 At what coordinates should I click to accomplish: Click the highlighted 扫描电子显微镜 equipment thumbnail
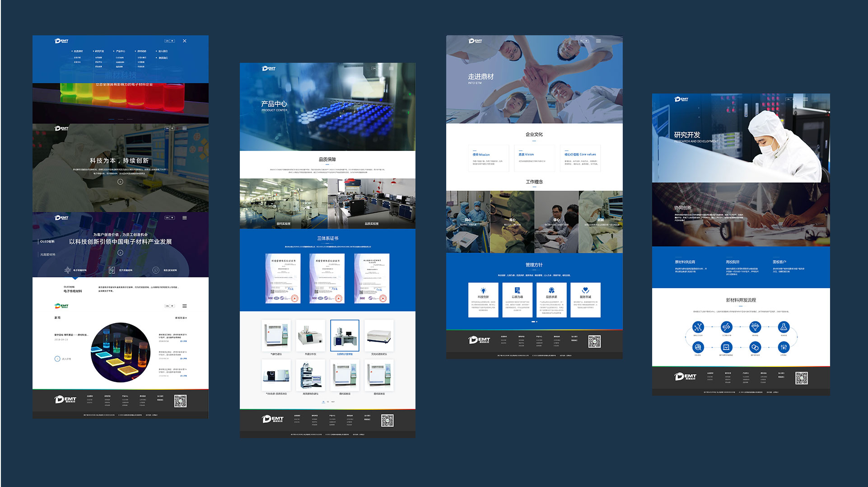pos(345,336)
